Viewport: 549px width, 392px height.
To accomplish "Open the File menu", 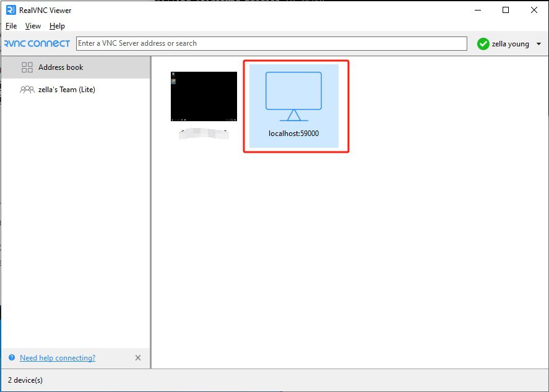I will 11,26.
